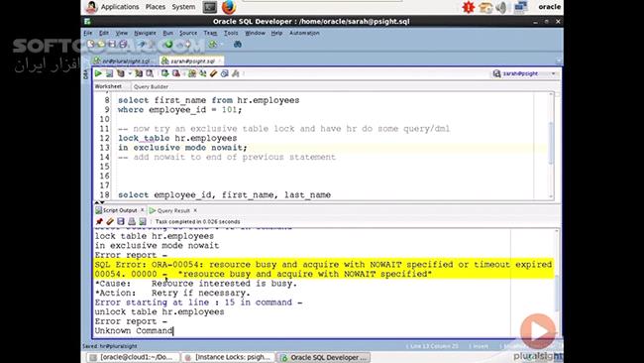The width and height of the screenshot is (644, 363).
Task: Click the volume speaker icon in panel
Action: click(501, 7)
